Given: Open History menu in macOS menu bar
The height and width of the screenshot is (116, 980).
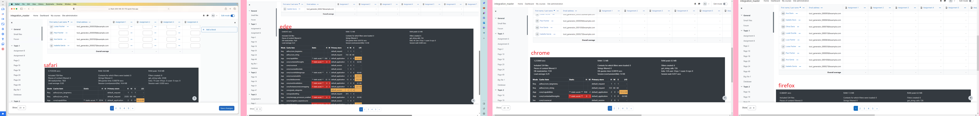Looking at the screenshot, I should click(x=41, y=4).
